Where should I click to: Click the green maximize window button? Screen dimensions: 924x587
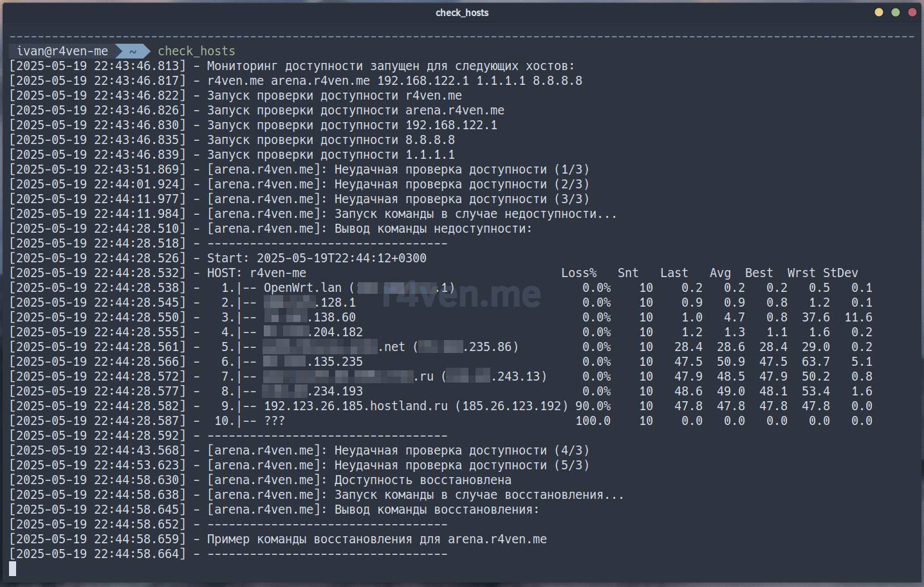895,12
